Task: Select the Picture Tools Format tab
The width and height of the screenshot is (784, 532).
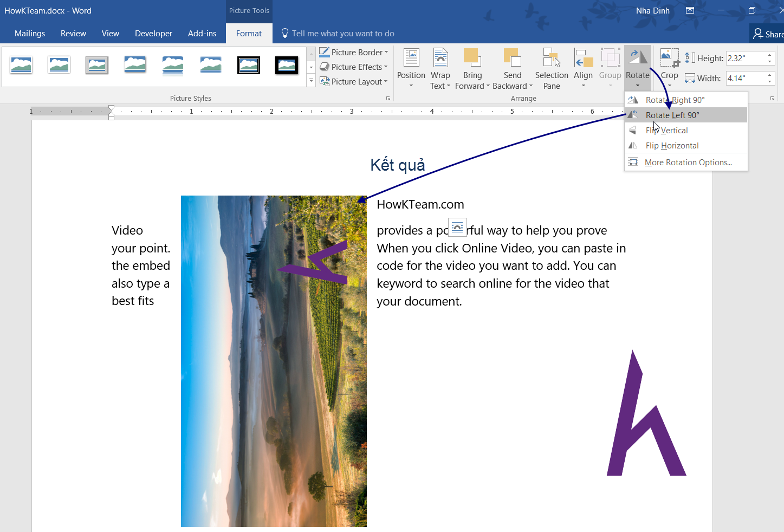Action: click(249, 33)
